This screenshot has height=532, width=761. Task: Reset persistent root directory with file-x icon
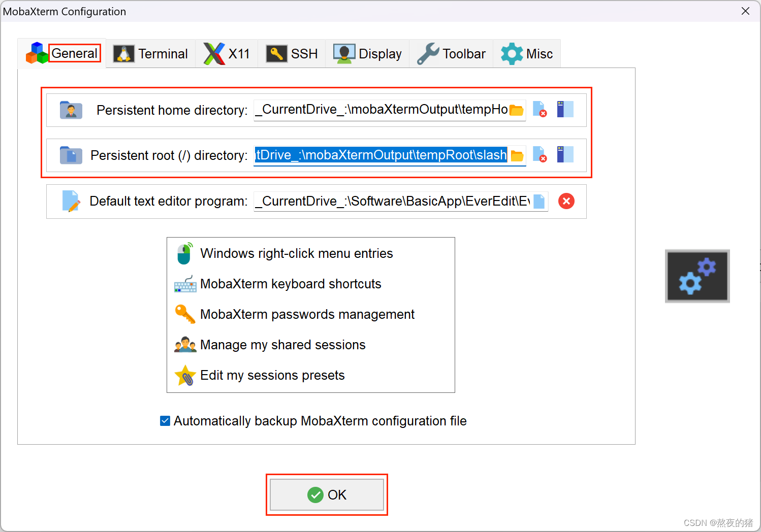click(x=540, y=154)
